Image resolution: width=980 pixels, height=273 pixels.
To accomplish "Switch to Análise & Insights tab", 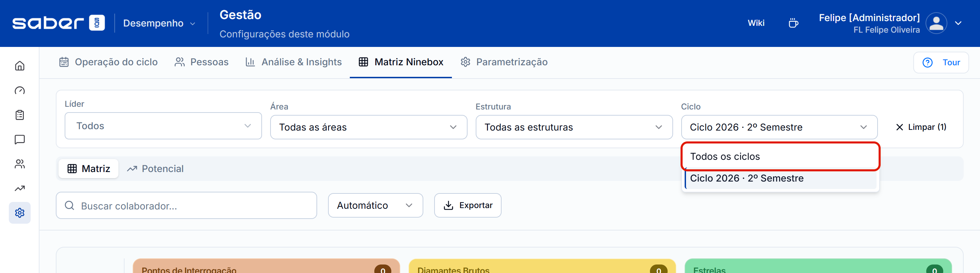I will (294, 62).
